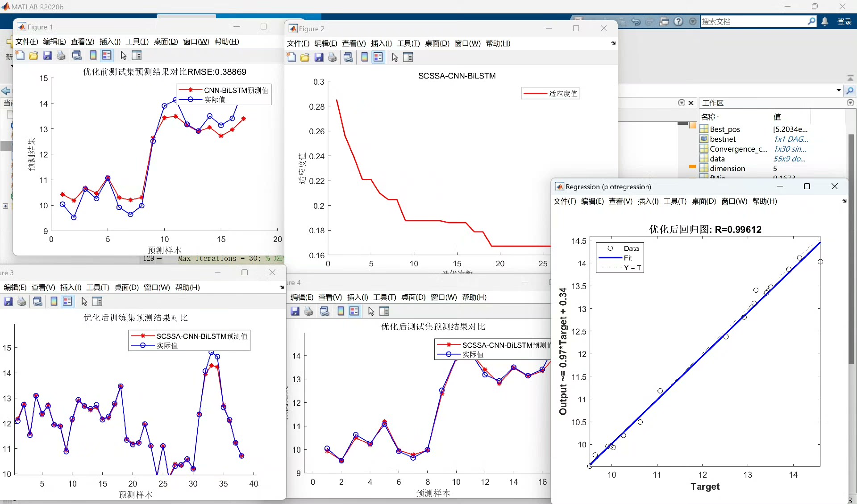
Task: Select Edit Plot arrow in Figure 1
Action: click(x=124, y=55)
